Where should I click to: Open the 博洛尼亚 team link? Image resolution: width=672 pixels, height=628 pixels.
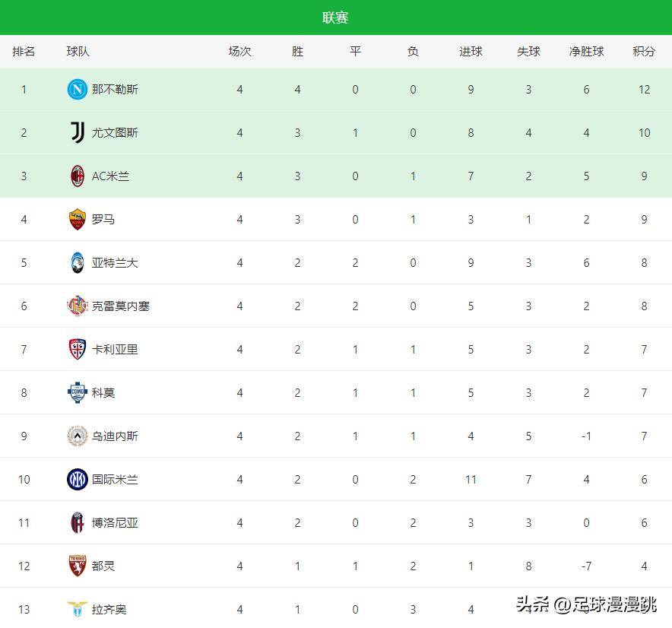point(115,523)
